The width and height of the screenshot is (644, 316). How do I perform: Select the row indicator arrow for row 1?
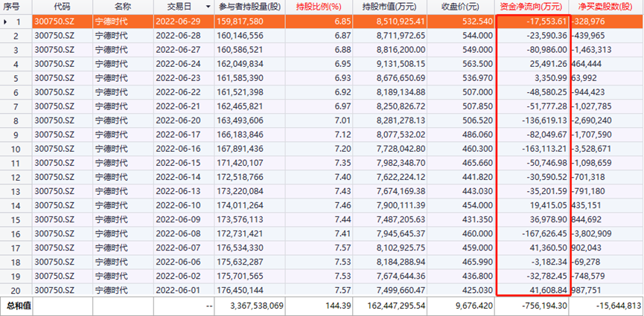(5, 22)
